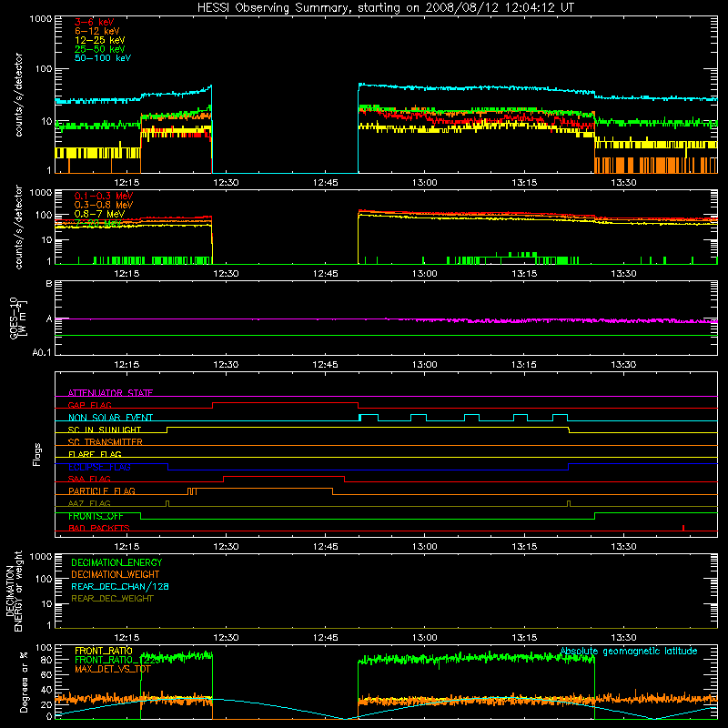This screenshot has width=728, height=728.
Task: Click the 0.3-0.8 MeV legend label
Action: coord(104,205)
